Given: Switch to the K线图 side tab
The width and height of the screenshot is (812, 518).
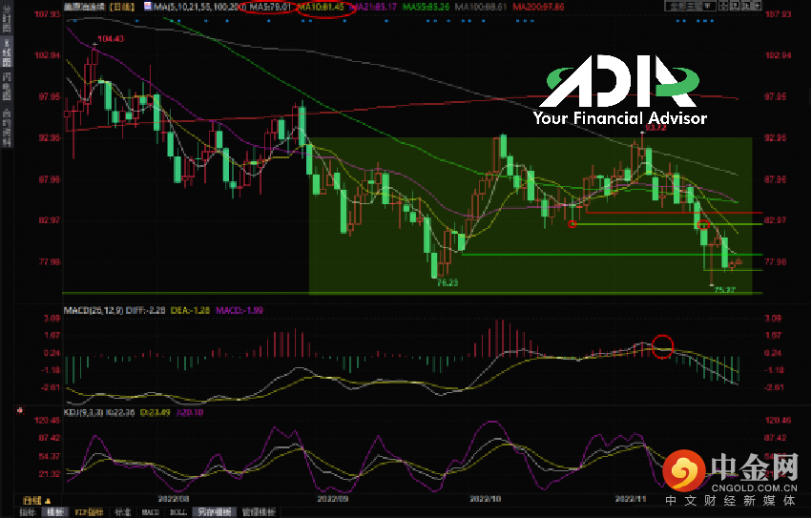Looking at the screenshot, I should coord(6,55).
